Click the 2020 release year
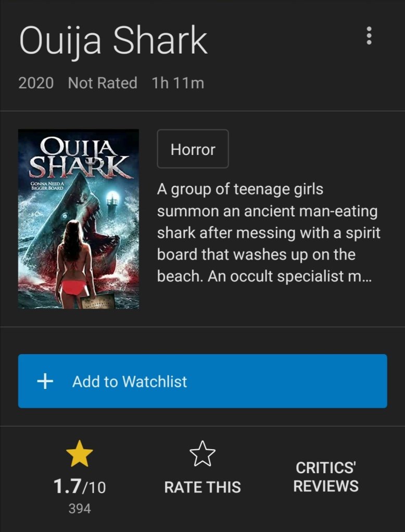The width and height of the screenshot is (405, 532). pos(36,83)
